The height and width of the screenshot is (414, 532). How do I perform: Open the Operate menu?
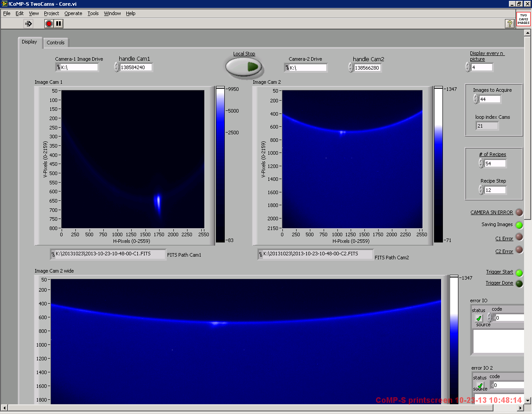[x=73, y=13]
